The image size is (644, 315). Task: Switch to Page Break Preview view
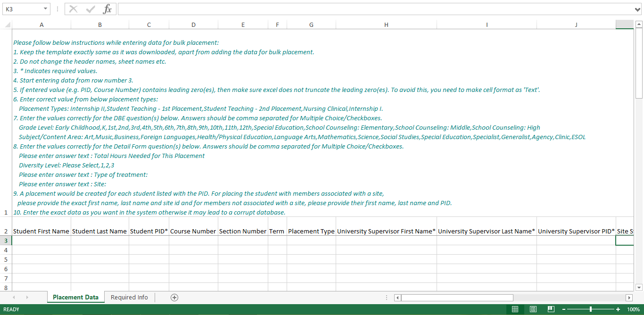[x=551, y=309]
